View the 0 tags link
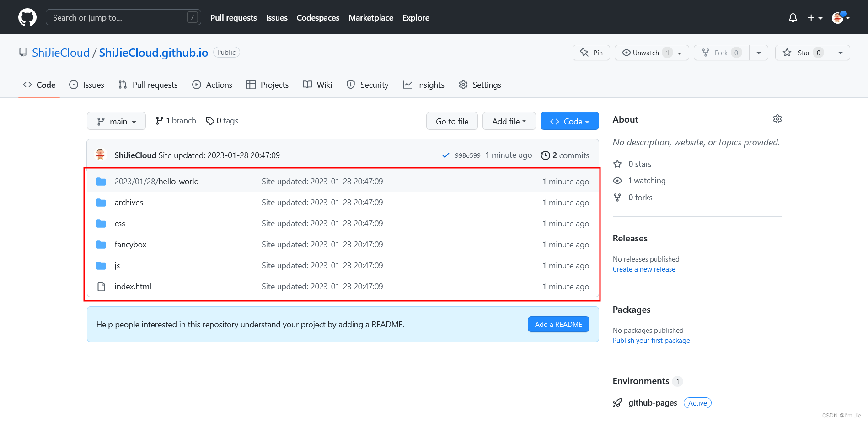 (x=222, y=121)
